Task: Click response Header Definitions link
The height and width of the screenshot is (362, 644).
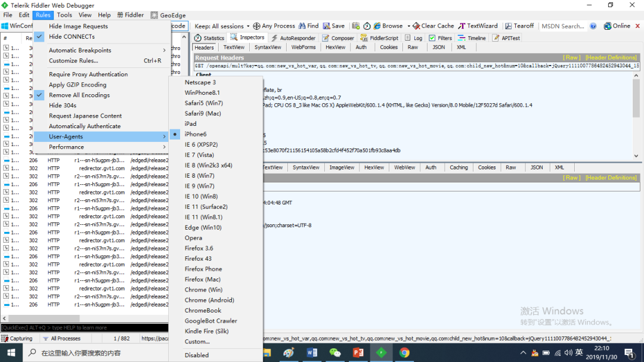Action: coord(611,178)
